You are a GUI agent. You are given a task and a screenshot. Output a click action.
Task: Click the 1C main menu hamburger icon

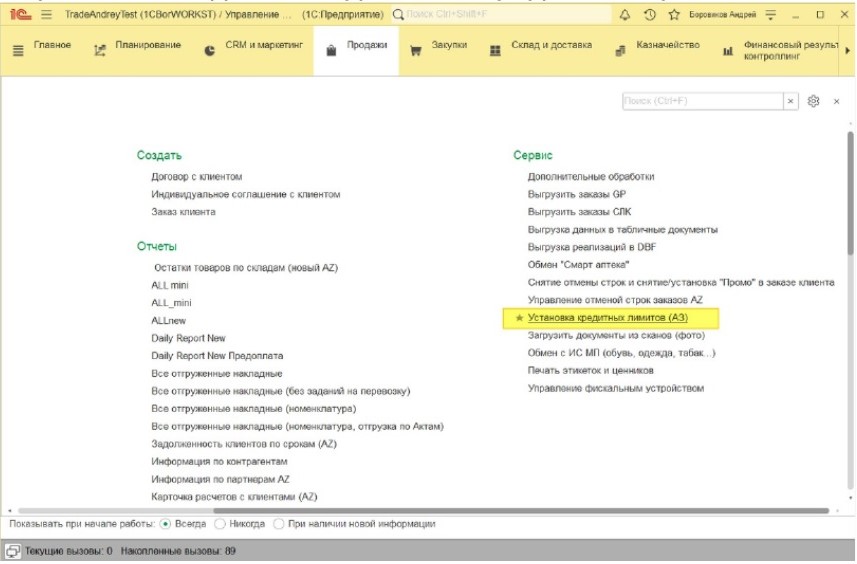coord(46,15)
